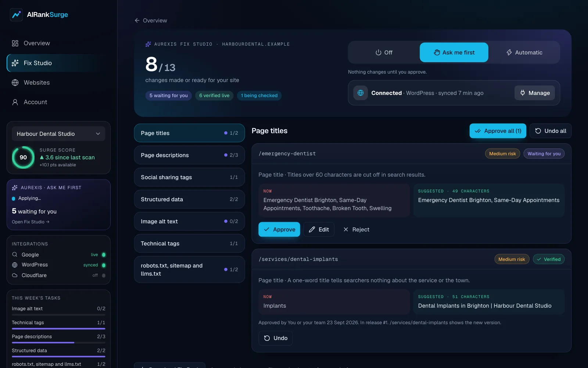Select Automatic mode
Image resolution: width=588 pixels, height=368 pixels.
click(524, 53)
